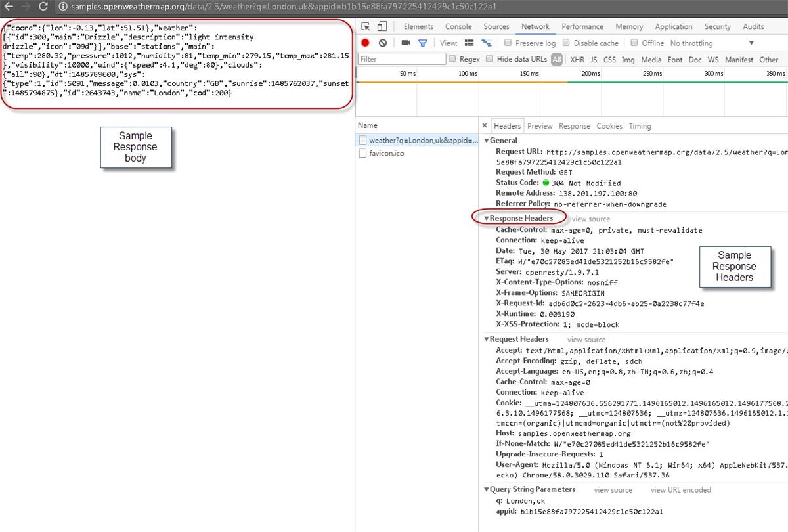The image size is (788, 532).
Task: Toggle the network filter funnel icon
Action: pyautogui.click(x=422, y=43)
